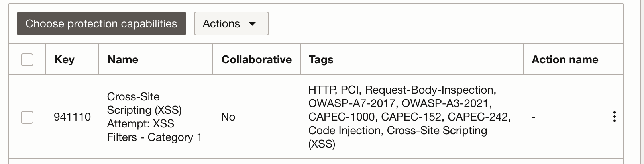This screenshot has width=644, height=164.
Task: Click the Request-Body-Inspection tag text
Action: [x=430, y=90]
